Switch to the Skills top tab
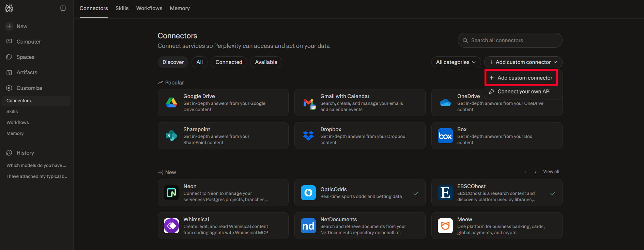The width and height of the screenshot is (644, 250). click(122, 8)
